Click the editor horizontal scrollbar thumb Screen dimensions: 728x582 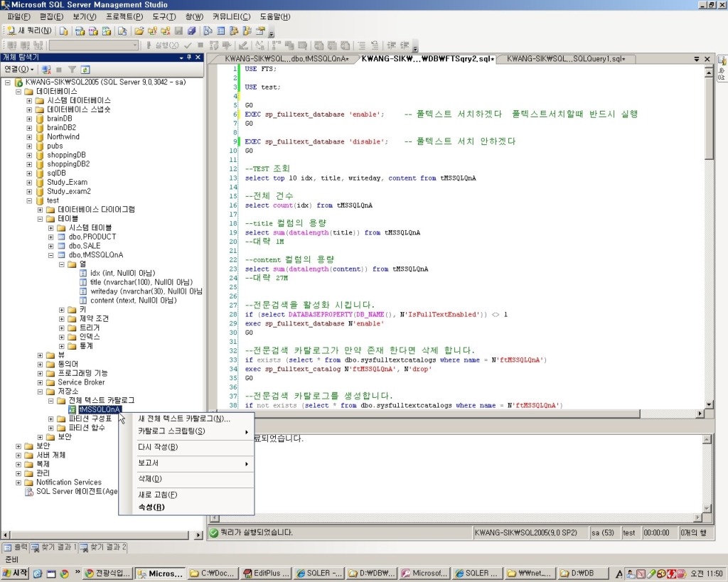coord(429,414)
